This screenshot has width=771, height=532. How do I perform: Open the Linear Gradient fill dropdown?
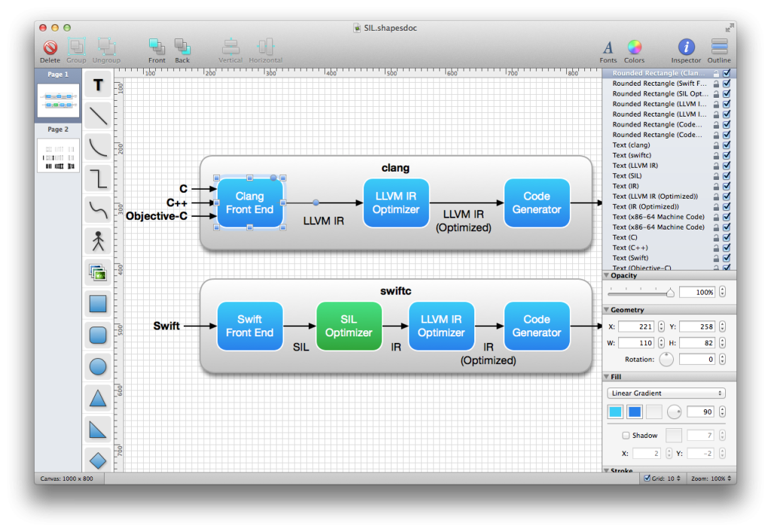666,393
